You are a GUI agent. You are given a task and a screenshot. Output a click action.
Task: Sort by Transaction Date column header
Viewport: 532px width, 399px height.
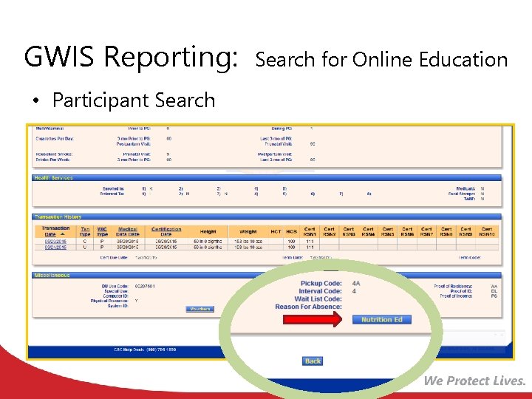[x=55, y=231]
